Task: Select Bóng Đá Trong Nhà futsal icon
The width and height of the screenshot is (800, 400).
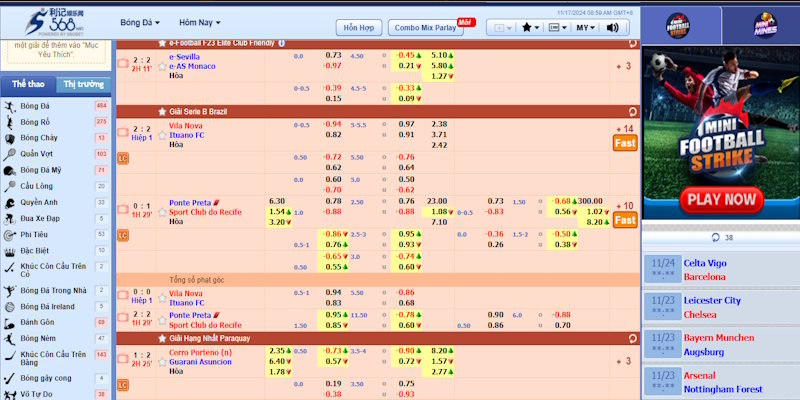Action: pos(10,291)
